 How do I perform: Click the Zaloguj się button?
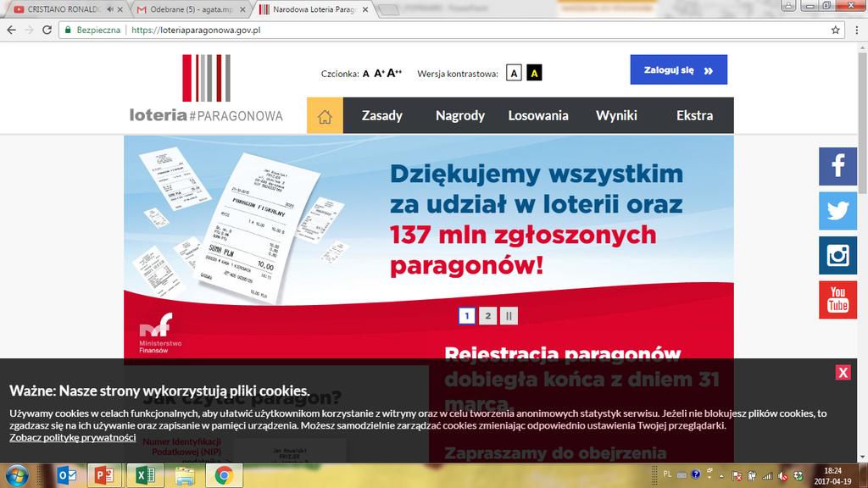coord(679,69)
